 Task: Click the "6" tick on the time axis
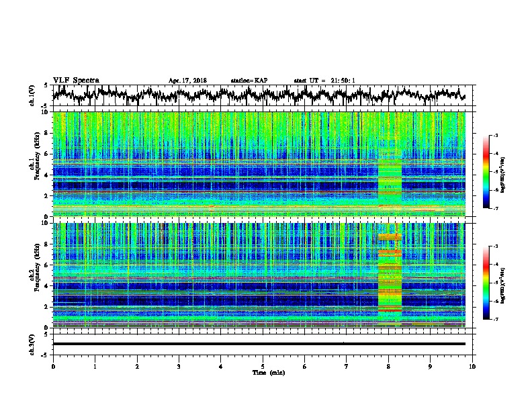coord(305,367)
